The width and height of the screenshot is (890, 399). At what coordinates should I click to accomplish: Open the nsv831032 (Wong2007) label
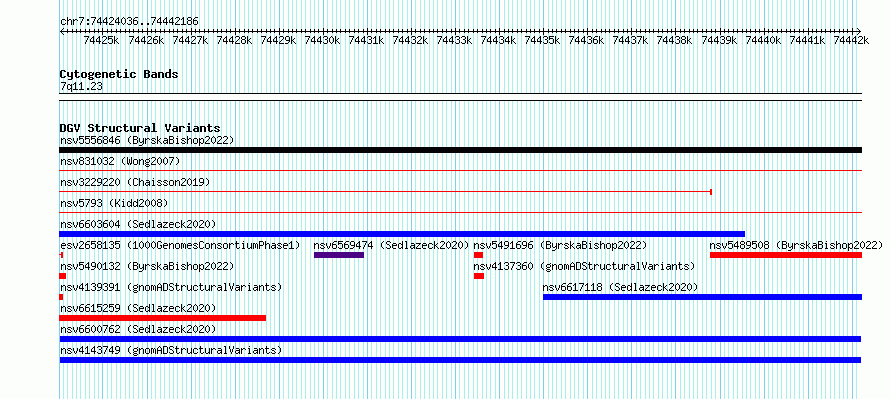point(120,161)
